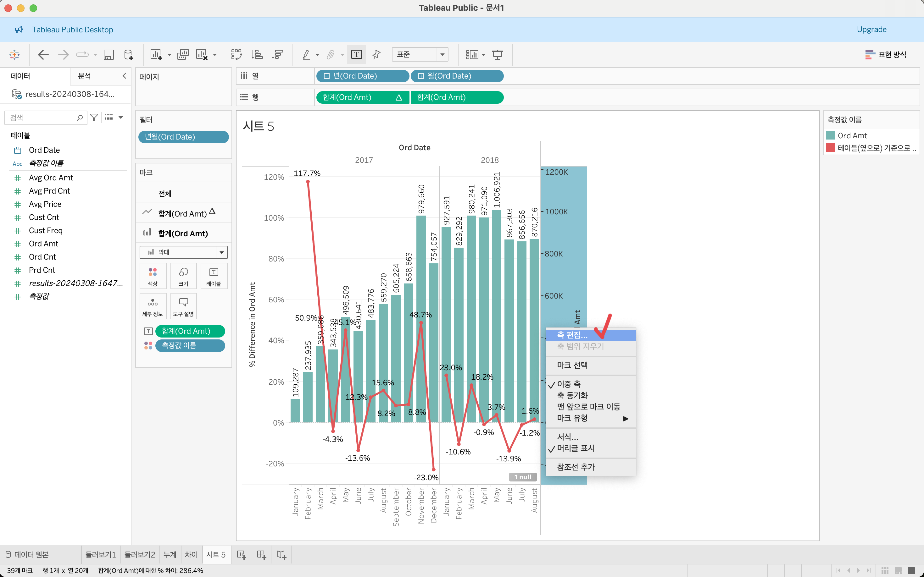924x577 pixels.
Task: Open the Standard fit dropdown
Action: coord(420,55)
